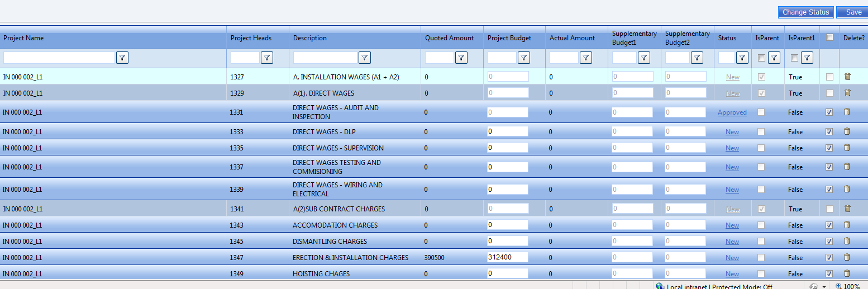The image size is (868, 302).
Task: Click the Change Status button
Action: coord(806,12)
